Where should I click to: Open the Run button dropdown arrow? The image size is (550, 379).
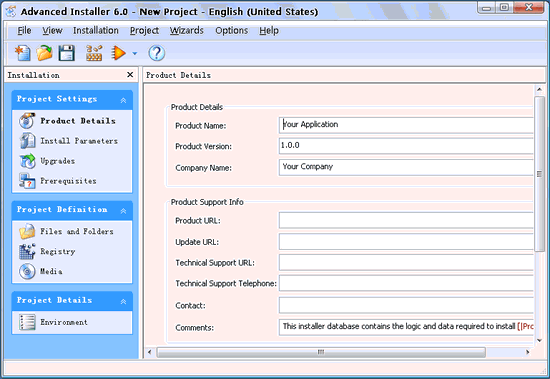[135, 54]
